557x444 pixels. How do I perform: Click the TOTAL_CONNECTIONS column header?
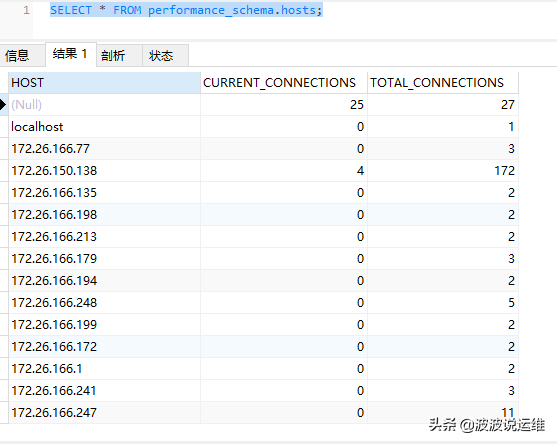coord(443,83)
